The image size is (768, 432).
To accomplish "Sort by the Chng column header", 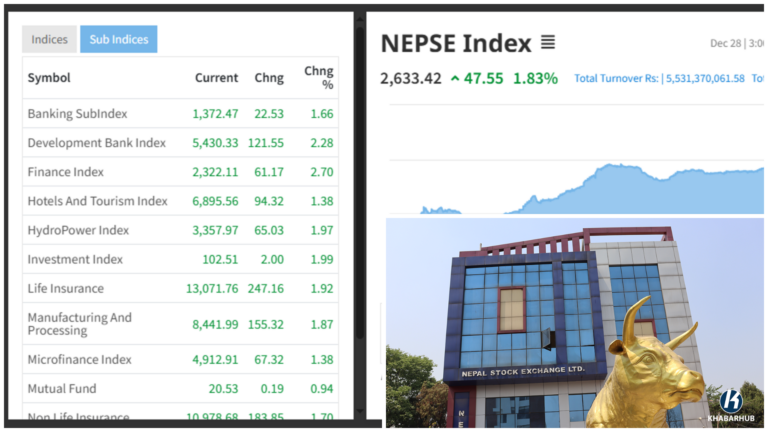I will coord(269,78).
